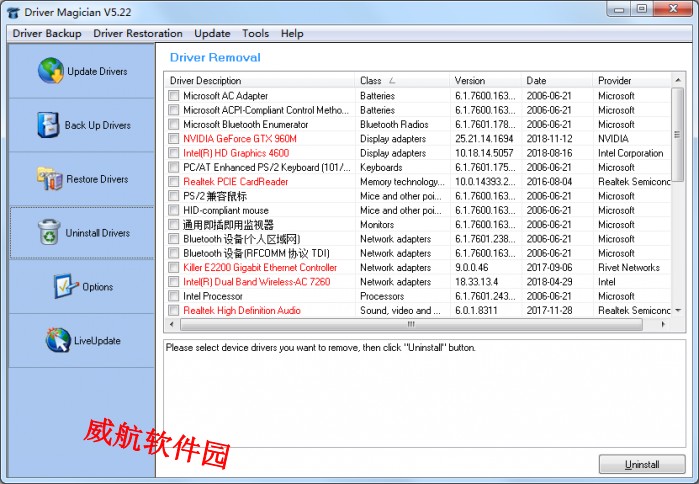This screenshot has height=484, width=699.
Task: Sort by the Class column header
Action: pyautogui.click(x=402, y=80)
